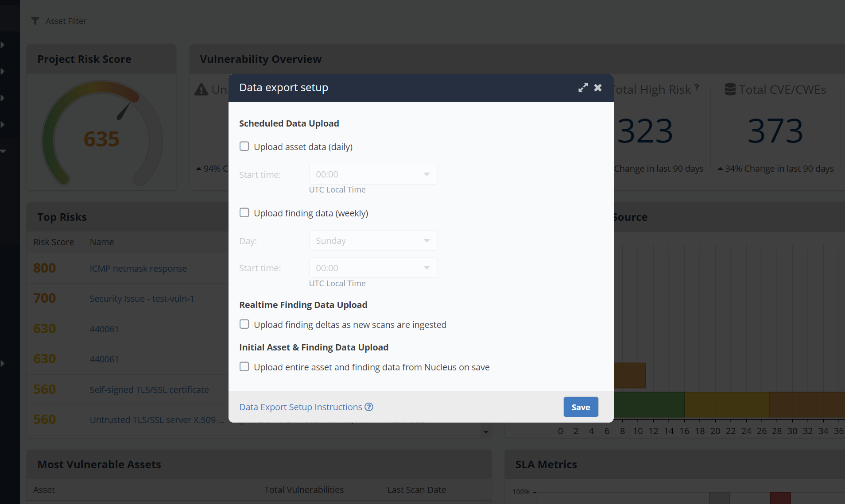Image resolution: width=845 pixels, height=504 pixels.
Task: Collapse the sidebar section with the down caret
Action: coord(4,151)
